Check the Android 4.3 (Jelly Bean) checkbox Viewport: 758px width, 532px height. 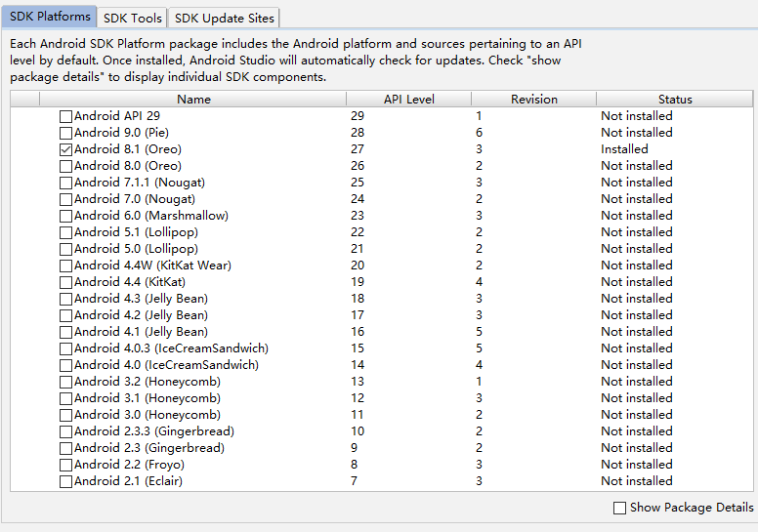point(65,299)
